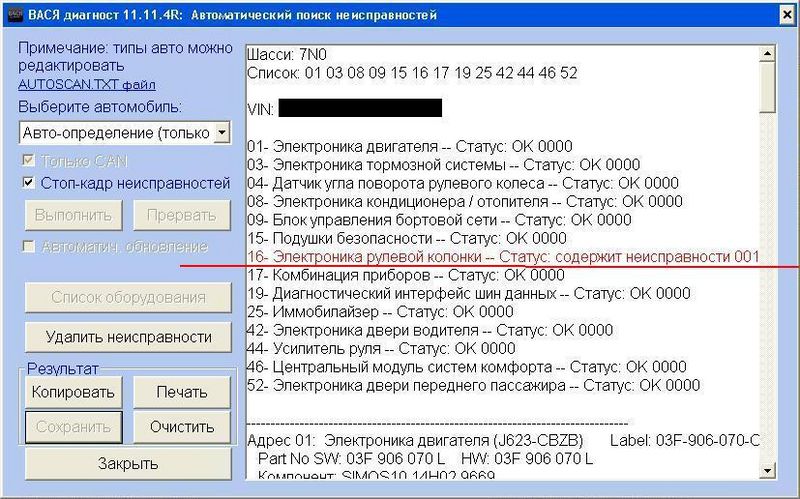Click the Закрыть button

click(x=128, y=463)
